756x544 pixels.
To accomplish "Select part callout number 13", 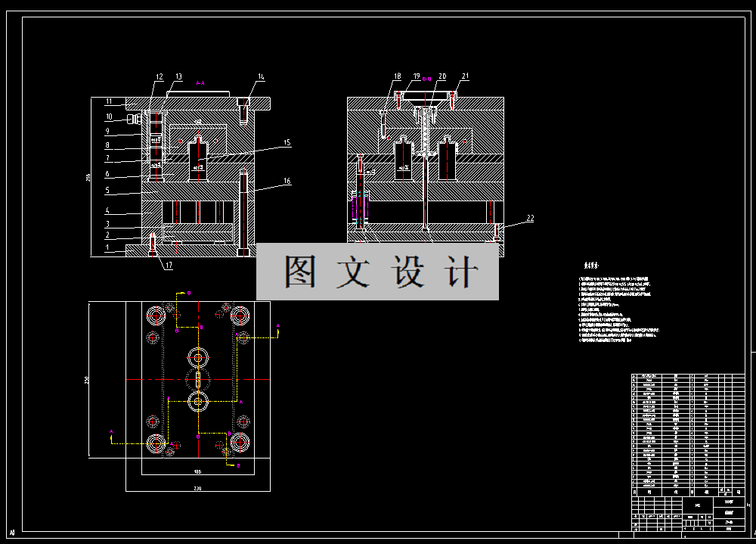I will [178, 76].
